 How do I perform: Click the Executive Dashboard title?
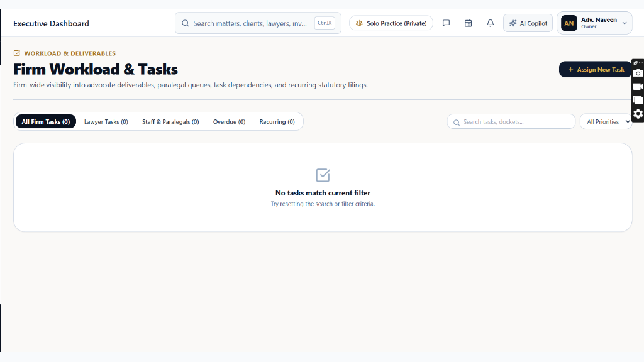click(51, 23)
